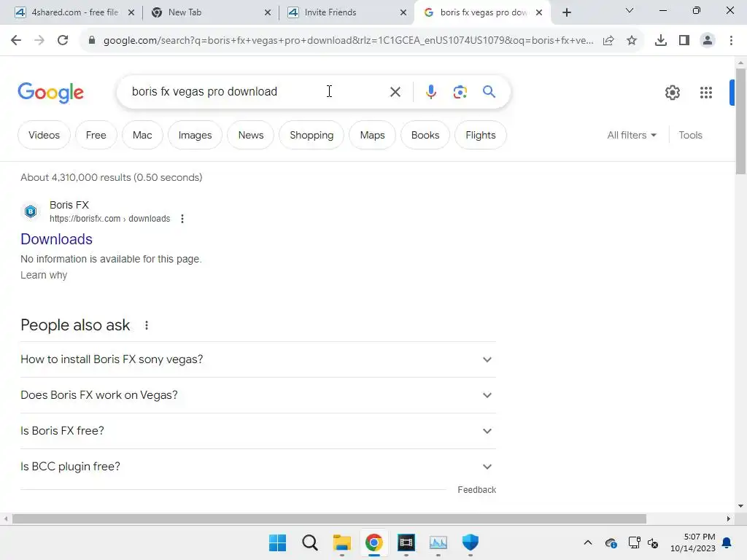
Task: Open more options for Boris FX result
Action: click(182, 219)
